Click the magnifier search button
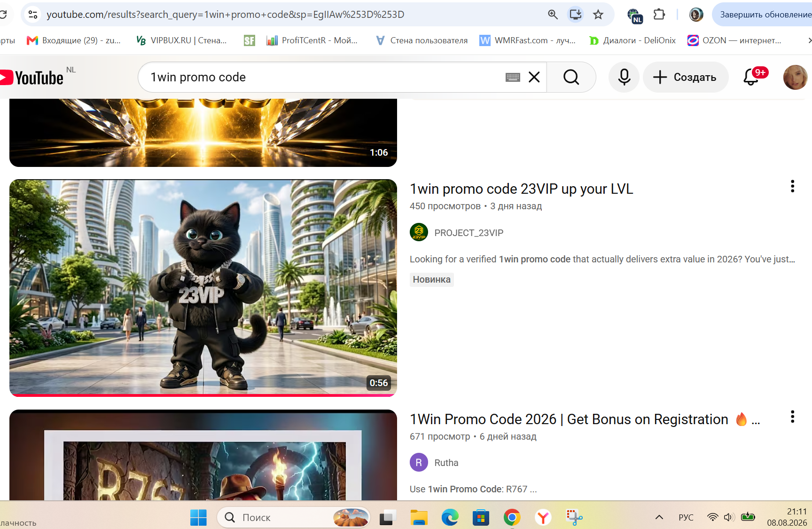The width and height of the screenshot is (812, 529). click(x=571, y=77)
